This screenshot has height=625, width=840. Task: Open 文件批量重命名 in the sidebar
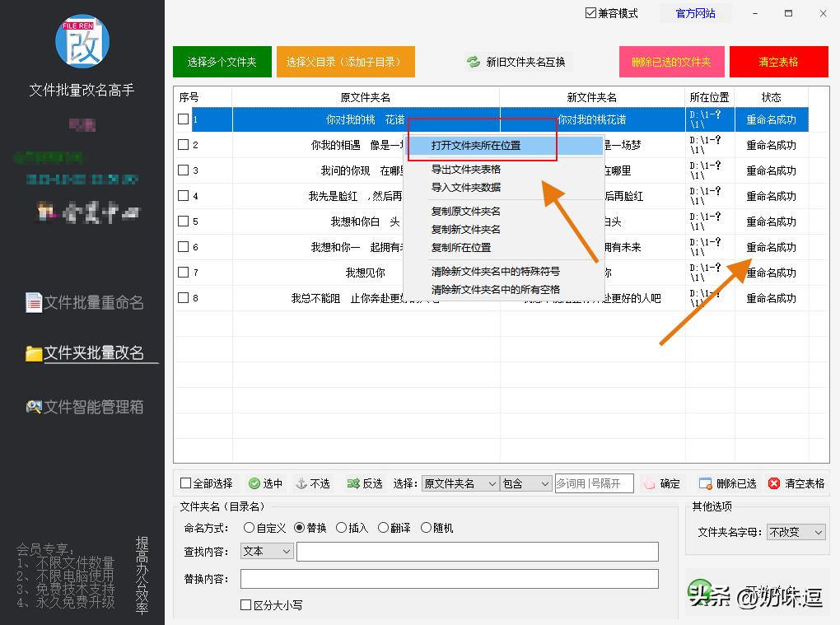(x=84, y=303)
